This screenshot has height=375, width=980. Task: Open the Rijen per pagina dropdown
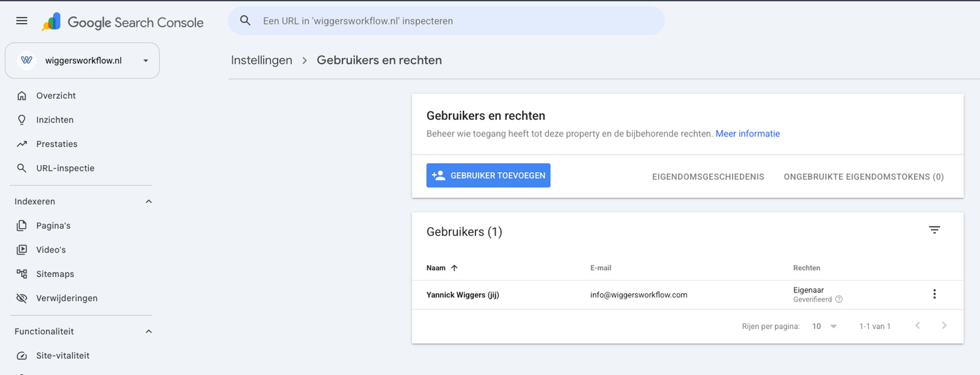pos(825,326)
